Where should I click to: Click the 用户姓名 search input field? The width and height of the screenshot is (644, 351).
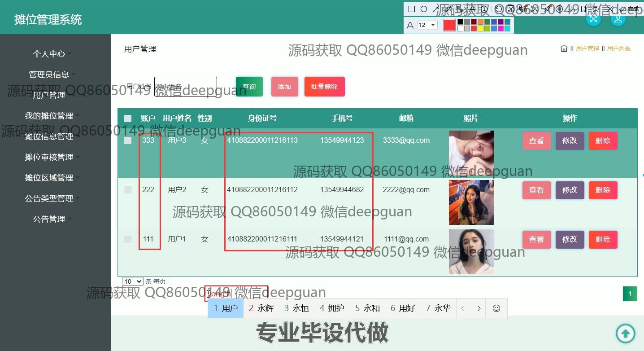(185, 87)
